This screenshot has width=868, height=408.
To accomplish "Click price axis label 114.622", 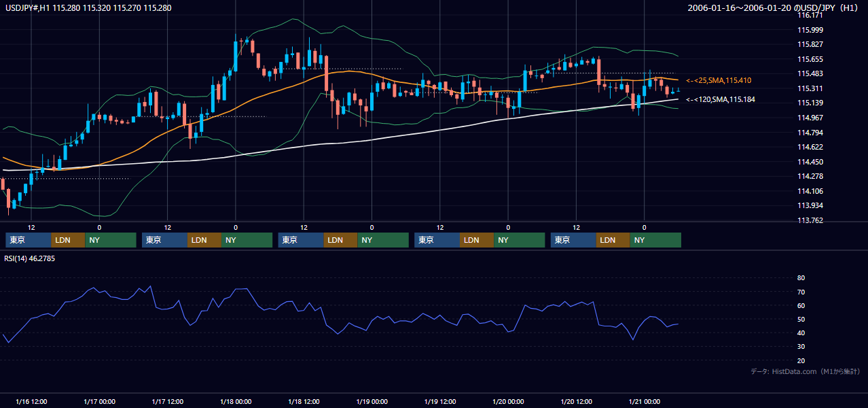I will pos(810,147).
